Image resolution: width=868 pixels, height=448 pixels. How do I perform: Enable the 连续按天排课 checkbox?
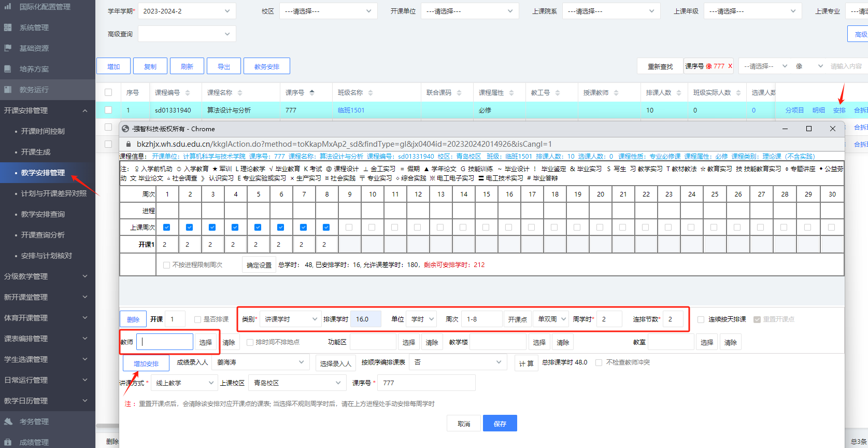(x=701, y=319)
